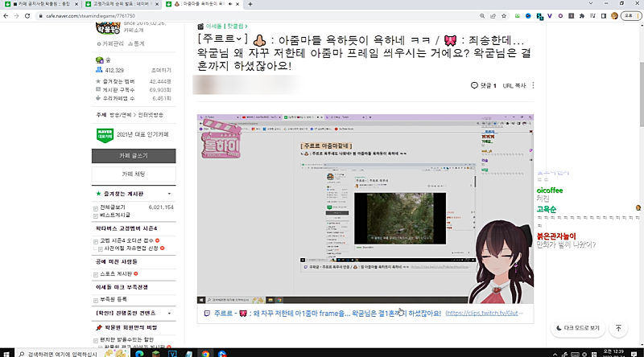
Task: Click 초대하기 next to the member count
Action: pos(161,70)
